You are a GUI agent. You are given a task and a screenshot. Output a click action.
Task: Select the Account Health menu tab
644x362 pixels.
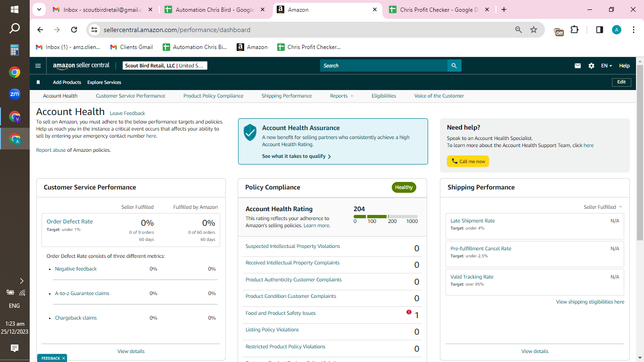[60, 96]
